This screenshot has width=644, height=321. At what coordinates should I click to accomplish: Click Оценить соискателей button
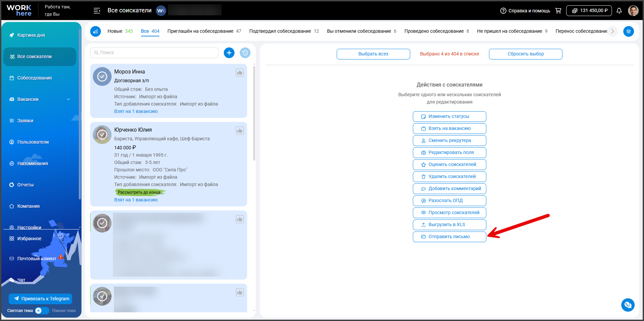450,165
